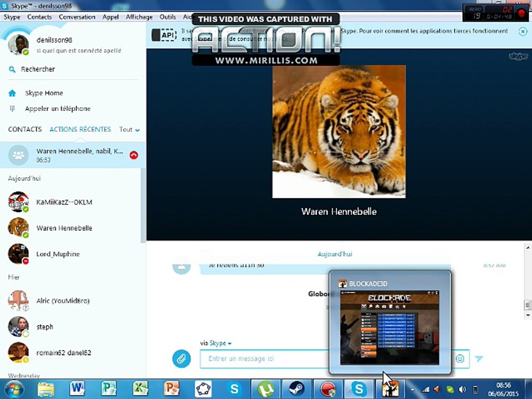Open the Skype menu
Viewport: 532px width, 399px height.
point(12,17)
